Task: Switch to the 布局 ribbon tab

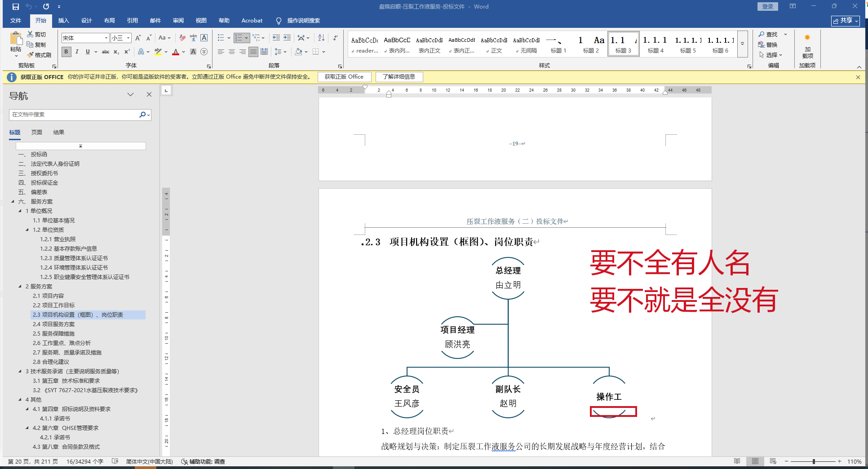Action: [x=109, y=21]
